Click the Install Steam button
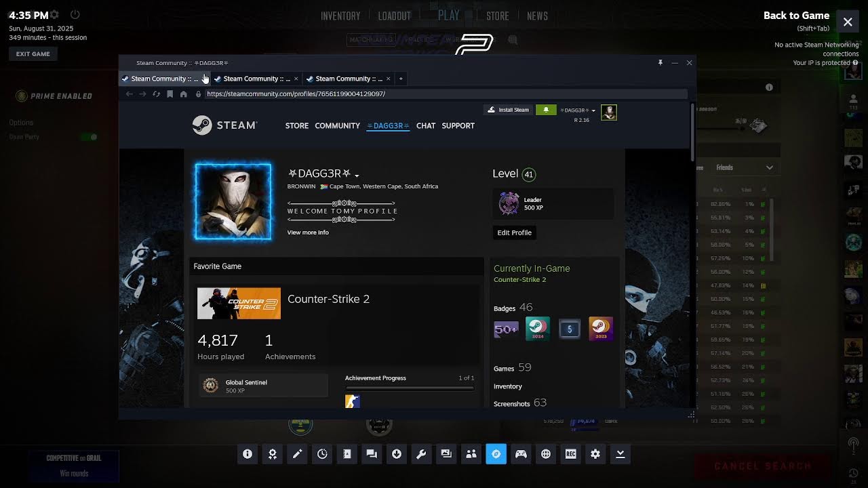Viewport: 868px width, 488px height. point(509,110)
